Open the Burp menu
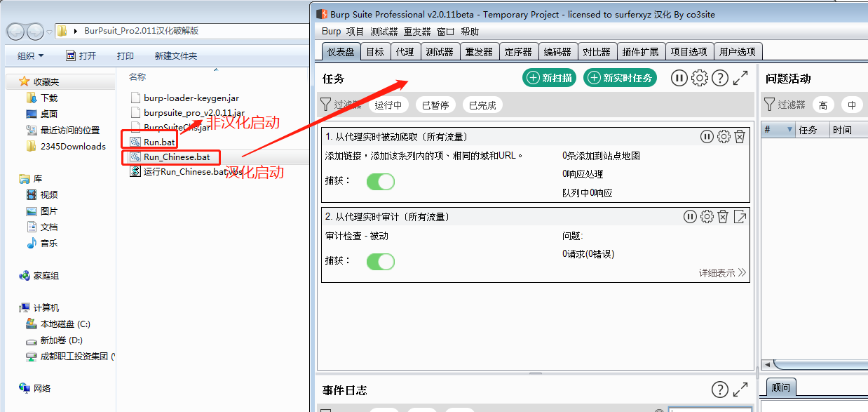 331,32
